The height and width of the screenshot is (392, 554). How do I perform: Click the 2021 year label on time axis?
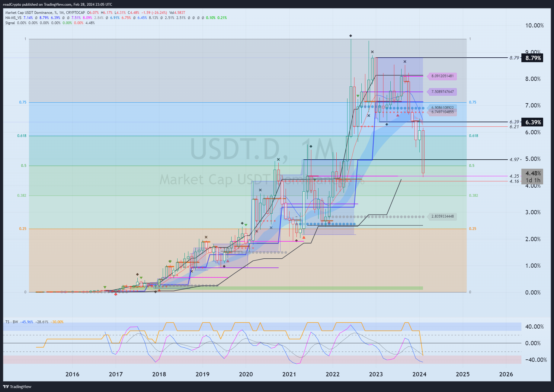[289, 374]
